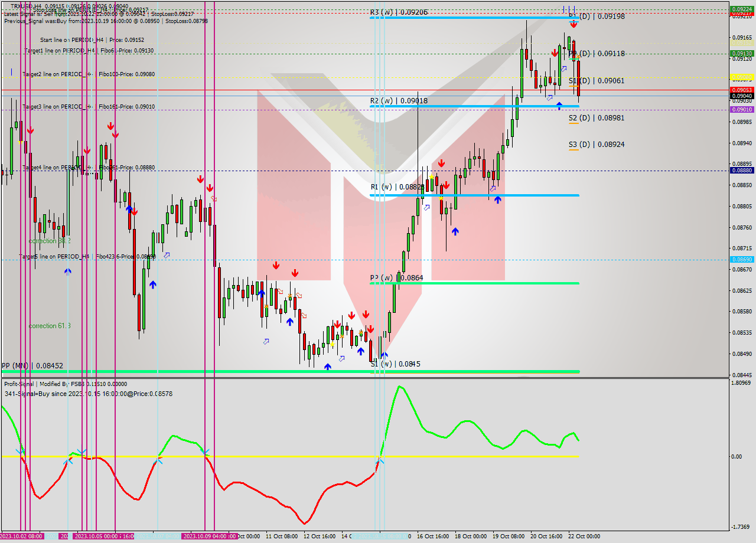Click the purple 0.09010 price tag
Viewport: 756px width, 543px height.
(x=742, y=109)
